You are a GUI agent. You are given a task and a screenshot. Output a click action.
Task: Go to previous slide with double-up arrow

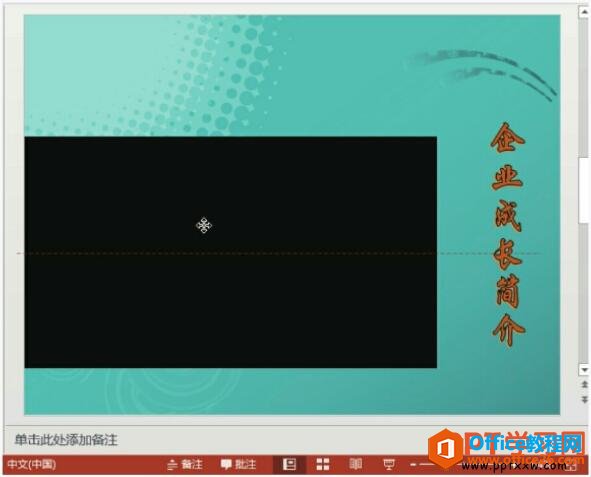[x=584, y=385]
